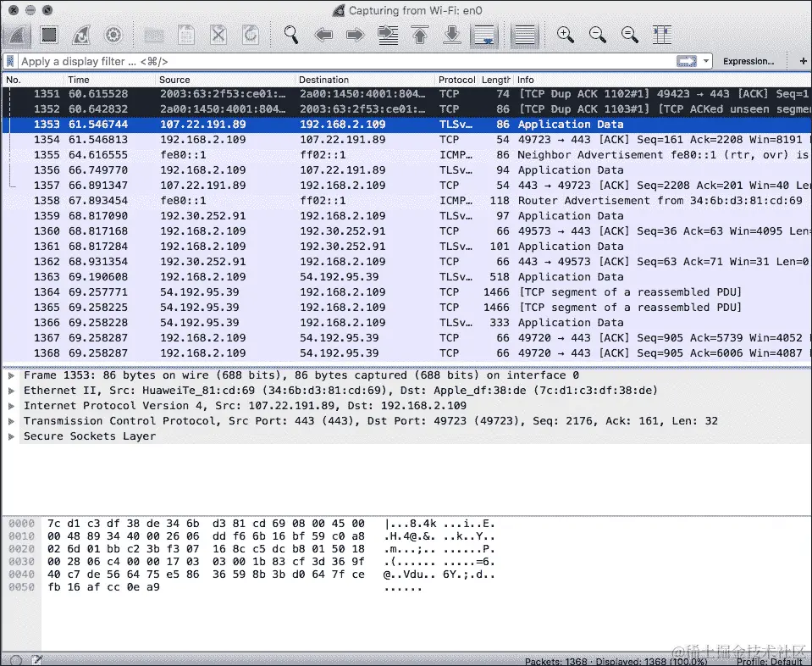The image size is (812, 666).
Task: Open the Expression builder
Action: pos(748,61)
